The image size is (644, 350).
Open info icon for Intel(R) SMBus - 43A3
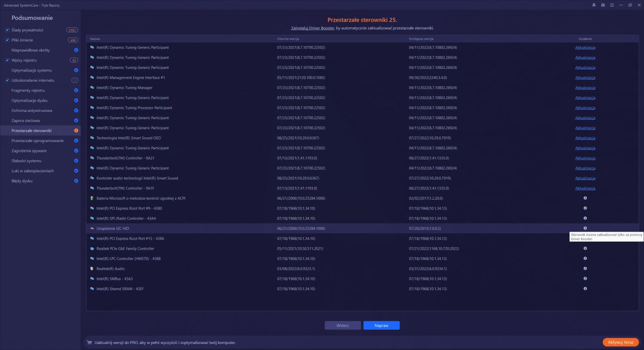tap(585, 279)
